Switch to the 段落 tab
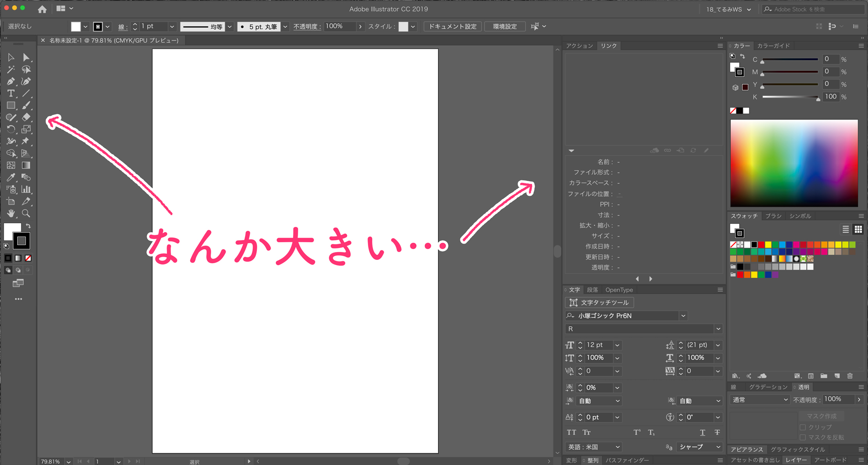 592,290
